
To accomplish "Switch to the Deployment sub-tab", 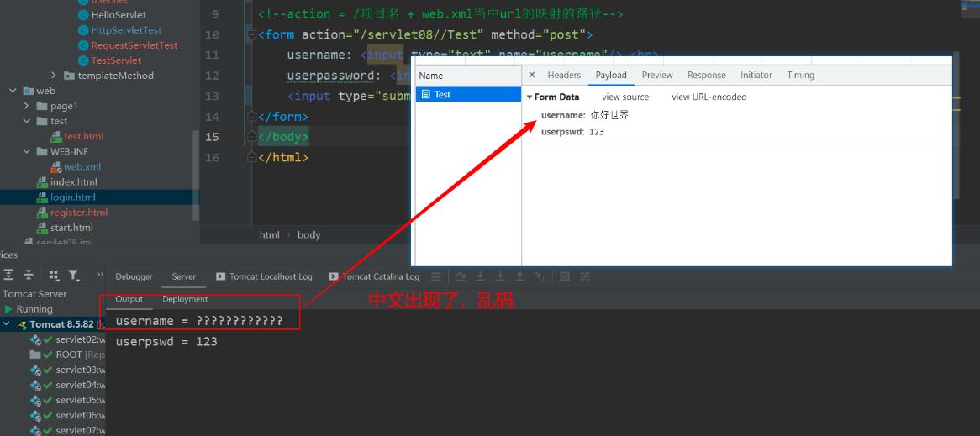I will tap(185, 299).
